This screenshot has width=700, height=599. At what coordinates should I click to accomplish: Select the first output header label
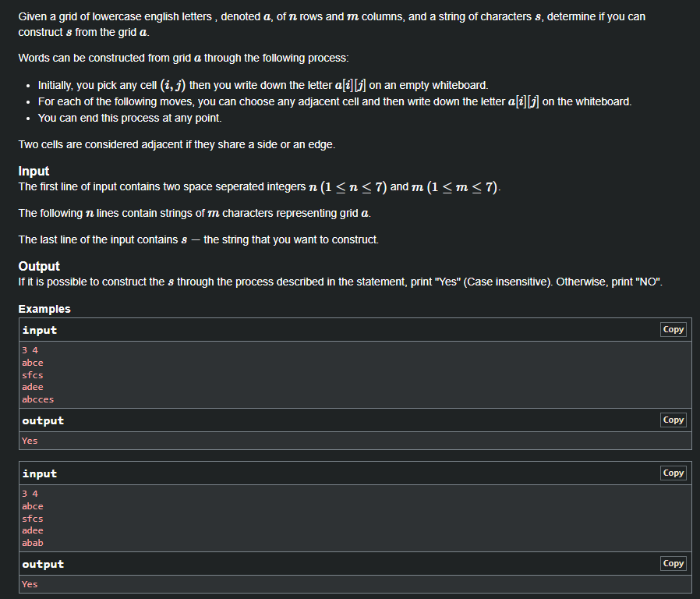coord(42,420)
